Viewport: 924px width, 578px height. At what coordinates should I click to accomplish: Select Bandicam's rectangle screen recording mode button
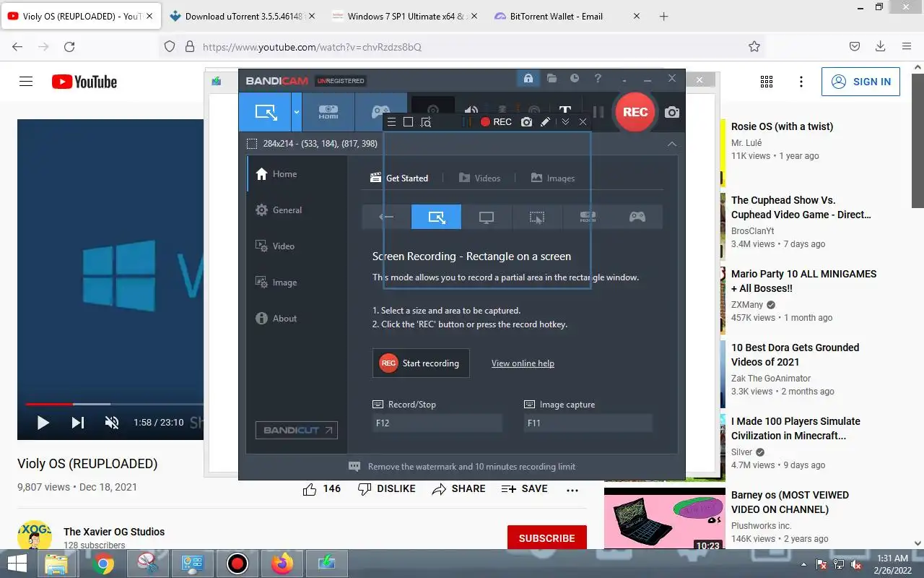(x=266, y=112)
